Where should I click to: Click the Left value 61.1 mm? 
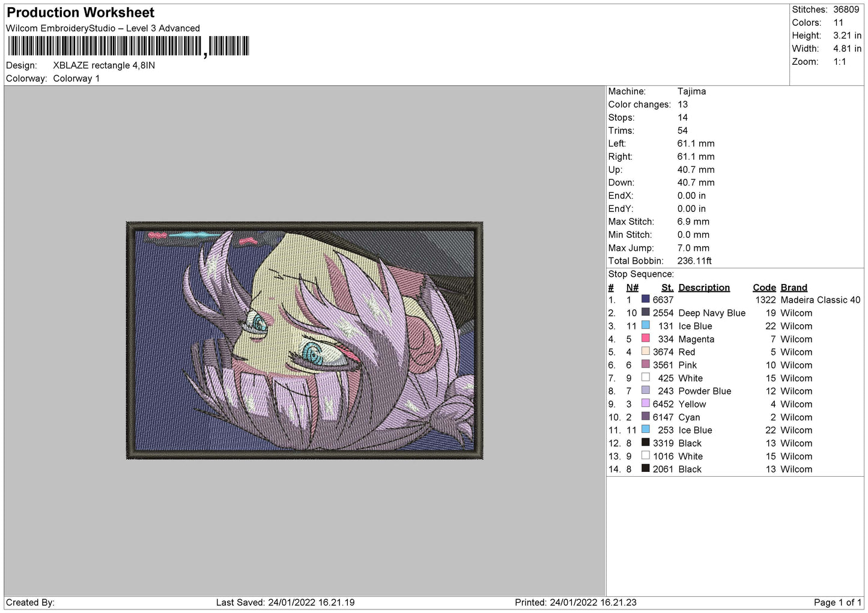tap(696, 143)
